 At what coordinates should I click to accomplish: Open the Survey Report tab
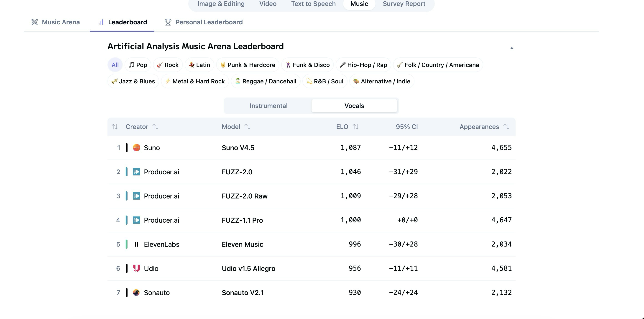[x=404, y=4]
